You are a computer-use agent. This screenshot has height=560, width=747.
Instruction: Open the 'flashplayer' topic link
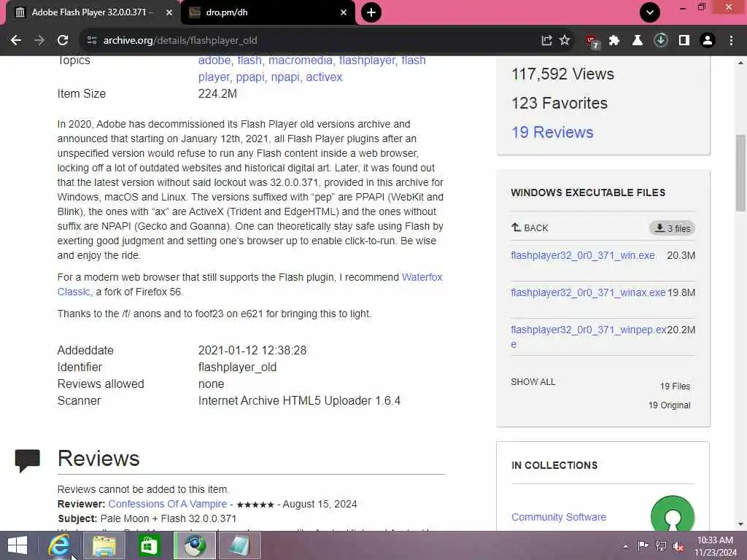[368, 61]
